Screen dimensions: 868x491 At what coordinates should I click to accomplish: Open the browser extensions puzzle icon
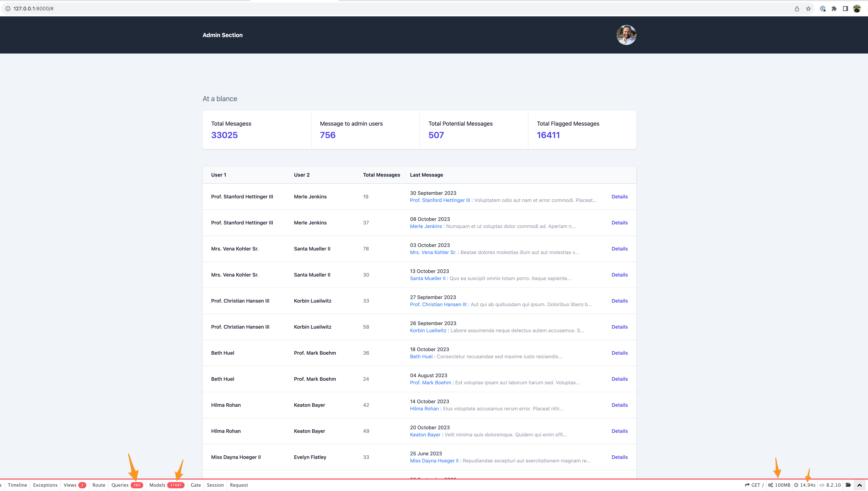pos(834,9)
